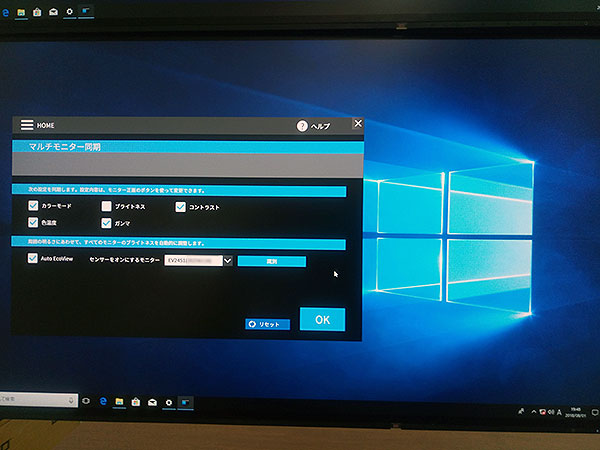Click the ヘルプ help label

[x=320, y=126]
